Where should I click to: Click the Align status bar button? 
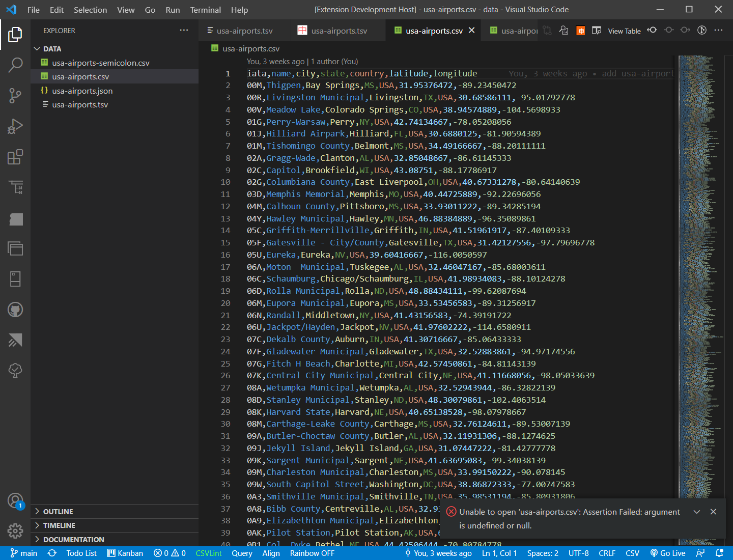[271, 553]
